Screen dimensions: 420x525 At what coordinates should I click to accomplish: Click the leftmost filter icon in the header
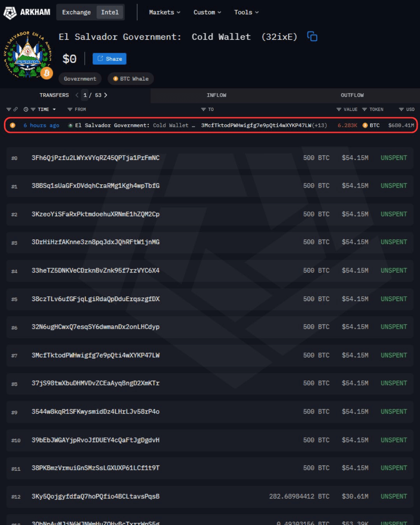(x=9, y=109)
